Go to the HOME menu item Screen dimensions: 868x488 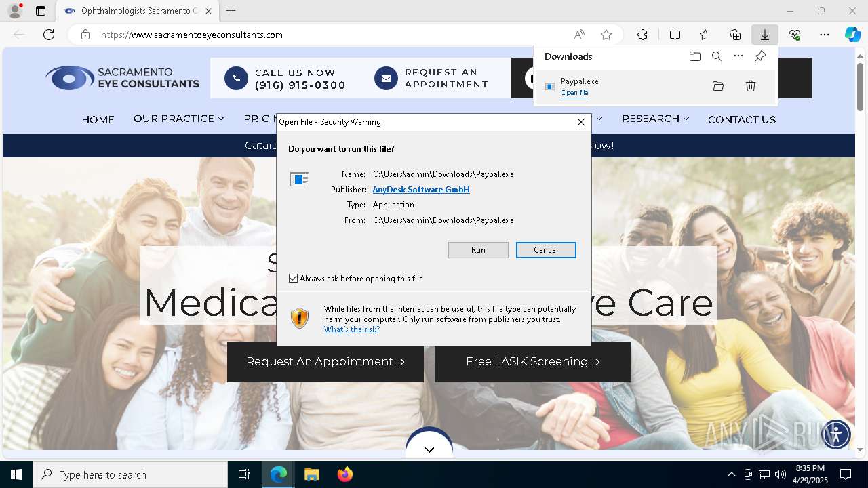coord(98,119)
